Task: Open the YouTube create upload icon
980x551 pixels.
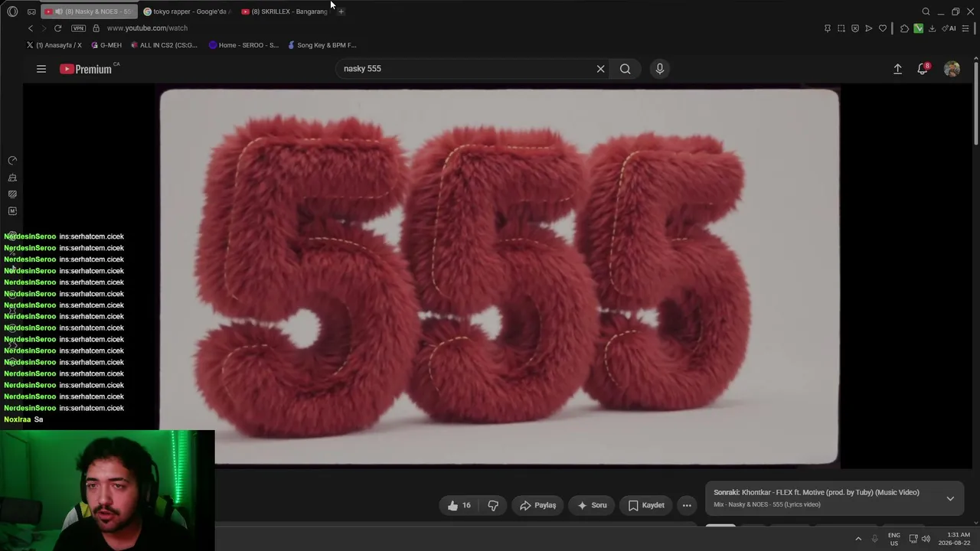Action: (898, 69)
